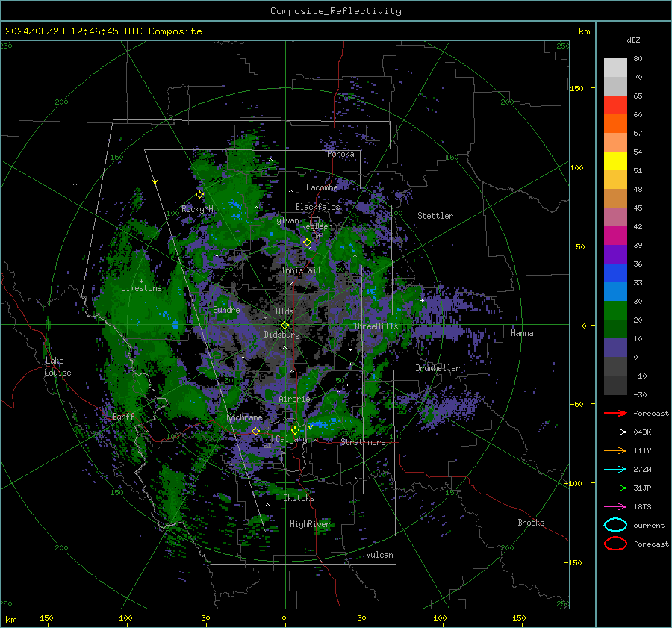Click the red forecast ellipse icon

[x=615, y=544]
